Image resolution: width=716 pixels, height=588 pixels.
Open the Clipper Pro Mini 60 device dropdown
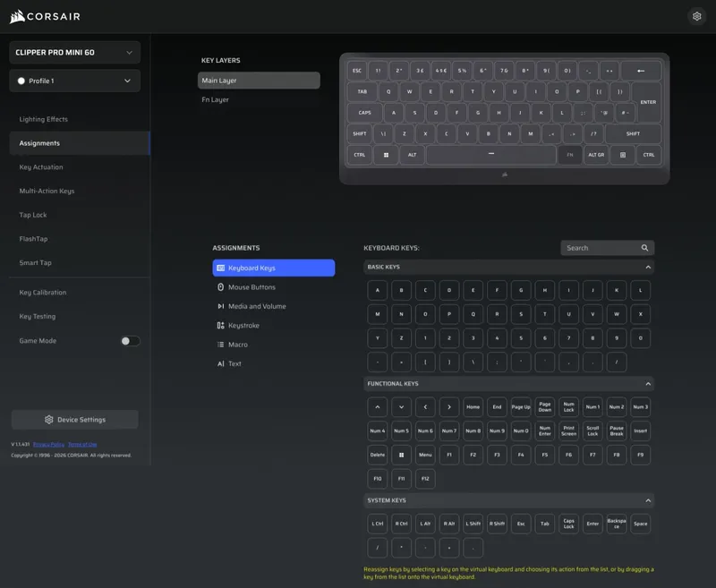tap(75, 53)
